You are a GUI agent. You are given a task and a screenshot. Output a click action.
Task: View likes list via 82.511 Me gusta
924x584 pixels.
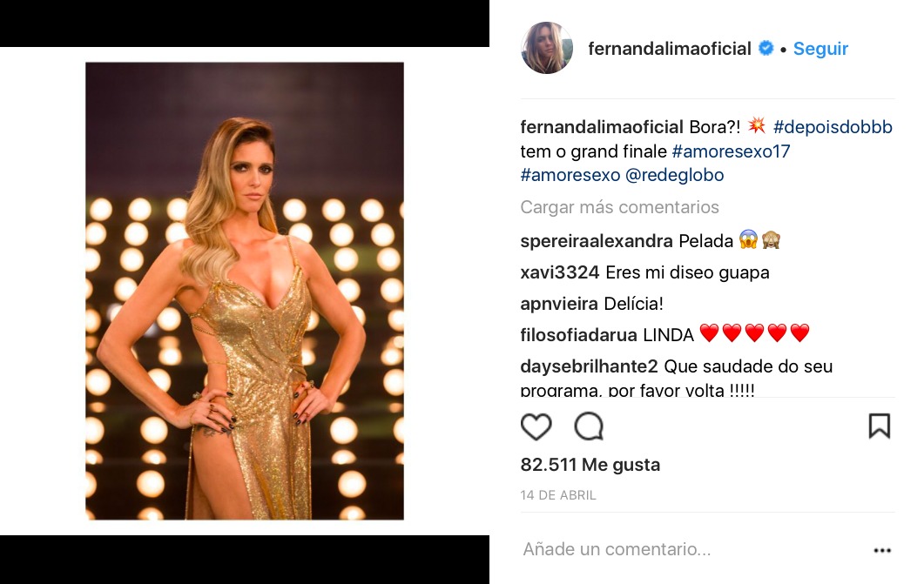click(x=590, y=465)
